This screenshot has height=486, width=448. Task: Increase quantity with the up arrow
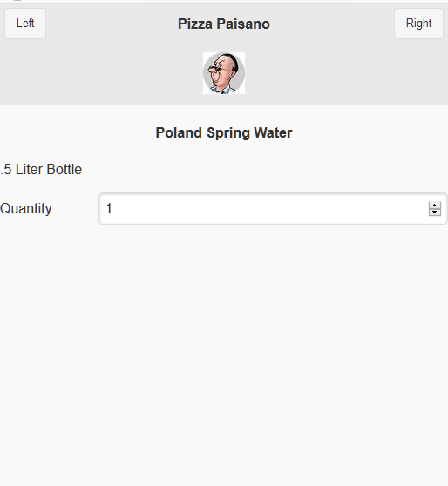(435, 206)
